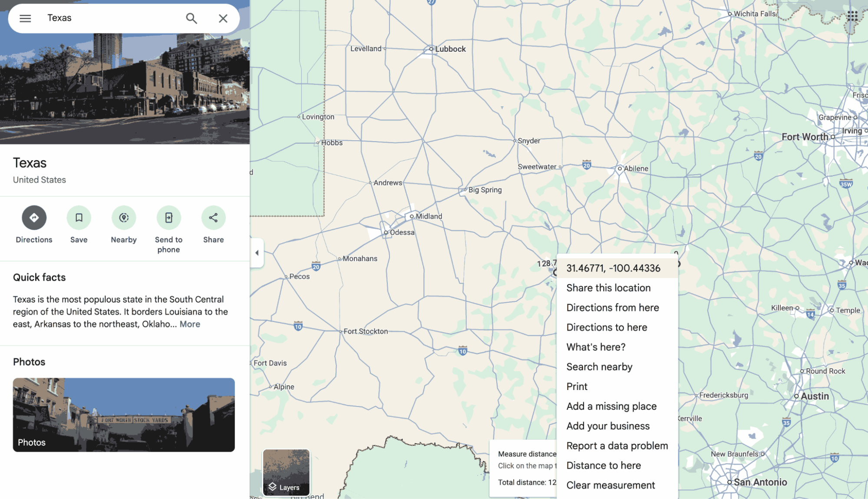Open the hamburger main menu
868x499 pixels.
pos(25,18)
